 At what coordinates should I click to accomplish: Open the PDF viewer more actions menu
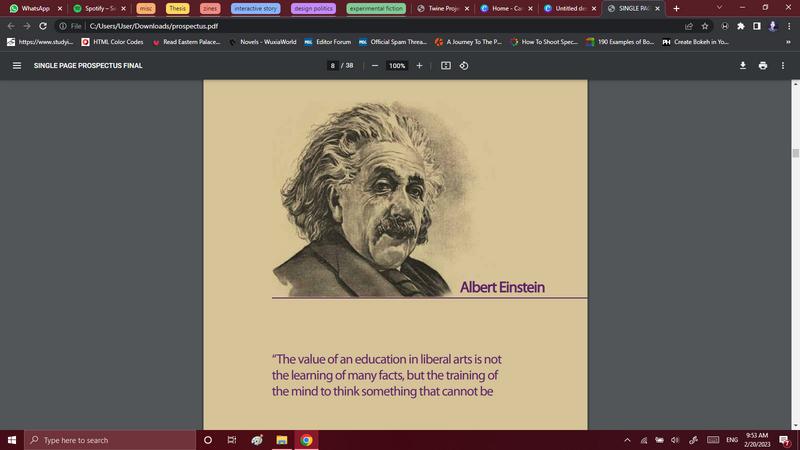click(783, 65)
